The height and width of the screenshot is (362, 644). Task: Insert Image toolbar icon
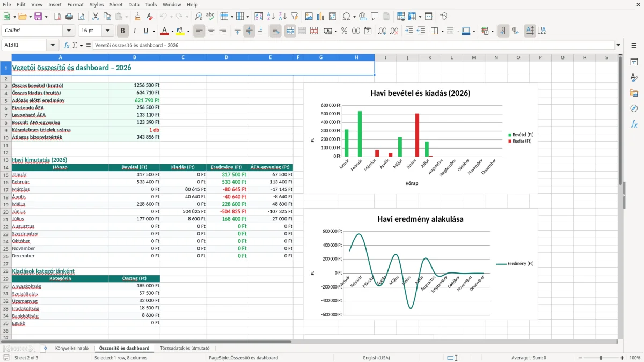(310, 17)
